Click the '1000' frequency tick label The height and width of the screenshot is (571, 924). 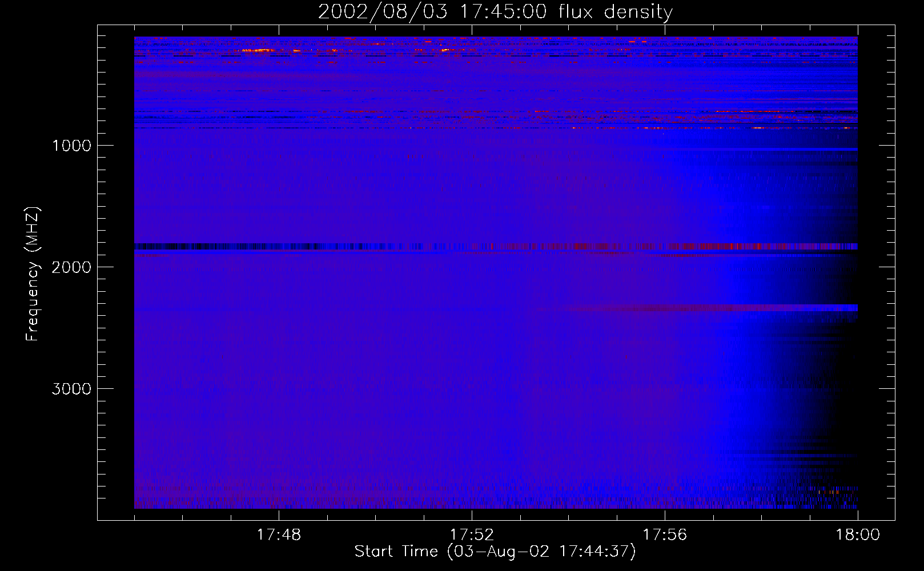(x=71, y=146)
